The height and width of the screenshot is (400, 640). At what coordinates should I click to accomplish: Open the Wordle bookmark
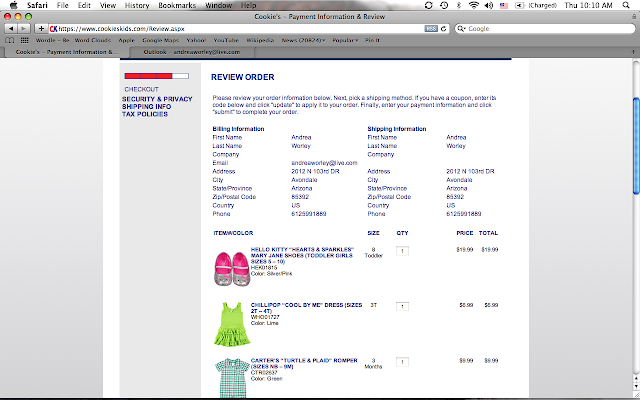click(53, 40)
